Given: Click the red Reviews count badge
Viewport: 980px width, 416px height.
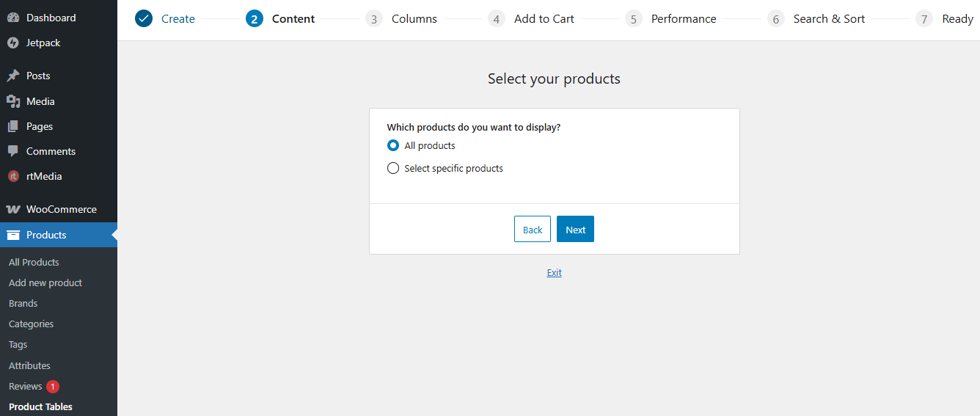Looking at the screenshot, I should point(53,386).
